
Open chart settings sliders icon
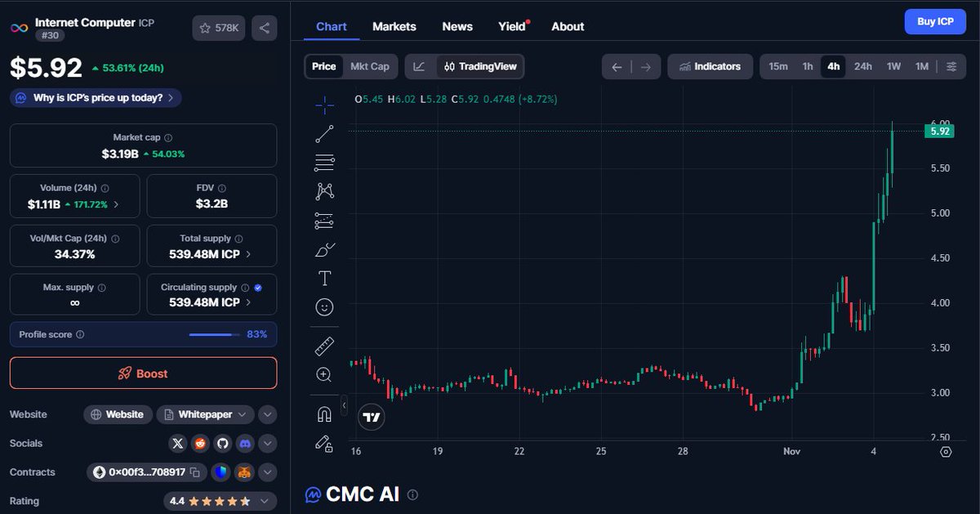coord(951,66)
